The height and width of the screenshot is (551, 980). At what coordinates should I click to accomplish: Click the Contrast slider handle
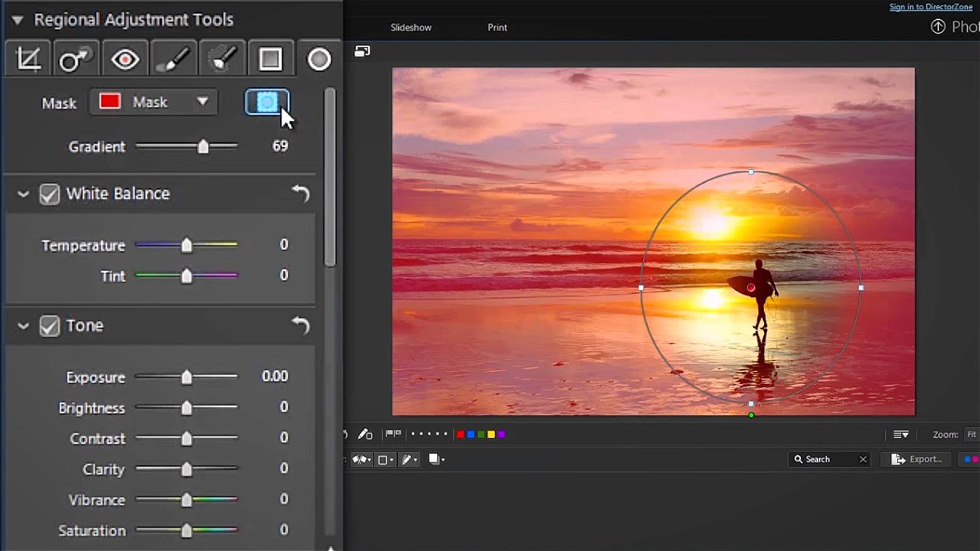(x=186, y=438)
